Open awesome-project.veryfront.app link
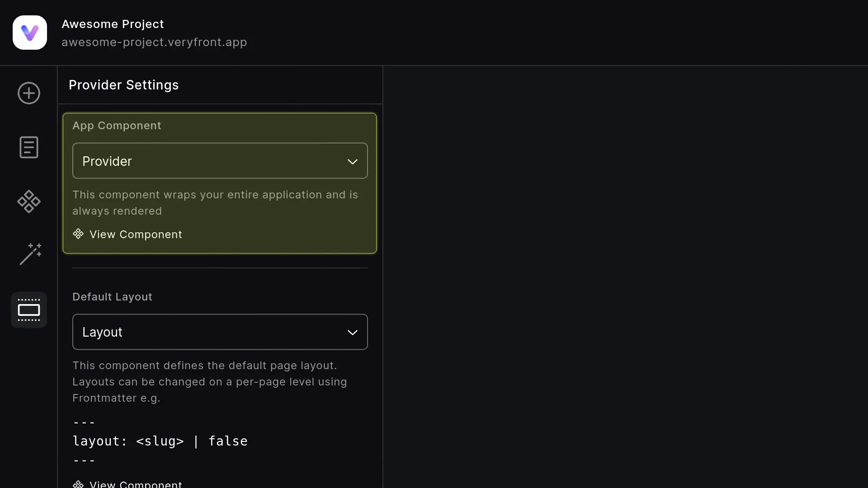Screen dimensions: 868x488 pos(154,42)
